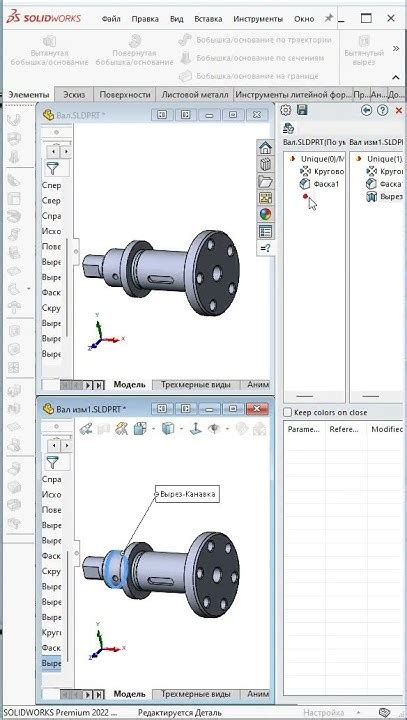407x720 pixels.
Task: Click the save report floppy disk icon
Action: (x=302, y=110)
